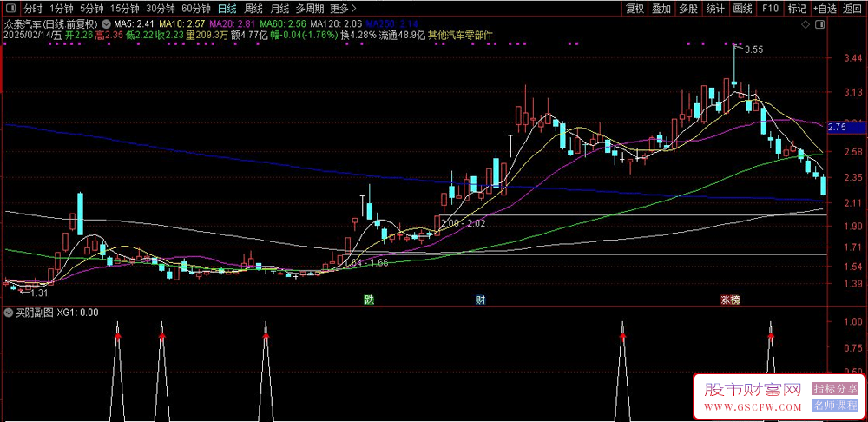This screenshot has height=422, width=868.
Task: Click the MA10: 2.57 label
Action: [182, 24]
